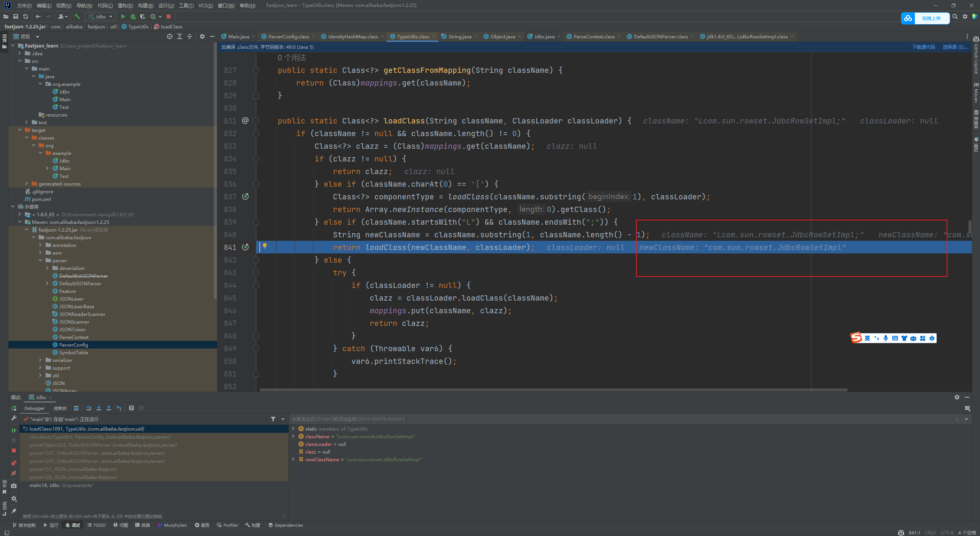Open file icon in main toolbar
Image resolution: width=980 pixels, height=536 pixels.
[x=6, y=16]
